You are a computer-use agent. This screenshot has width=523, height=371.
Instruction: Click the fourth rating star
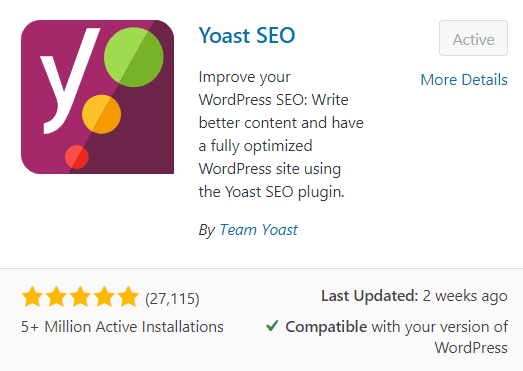coord(104,296)
